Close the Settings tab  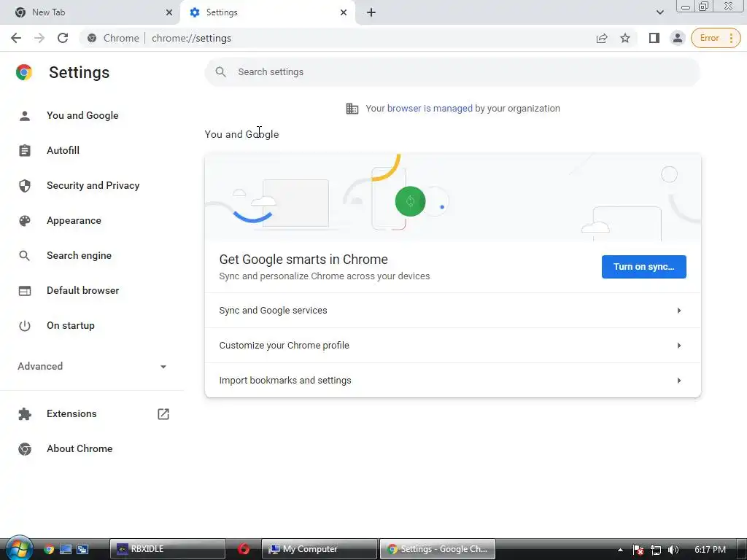[x=344, y=12]
